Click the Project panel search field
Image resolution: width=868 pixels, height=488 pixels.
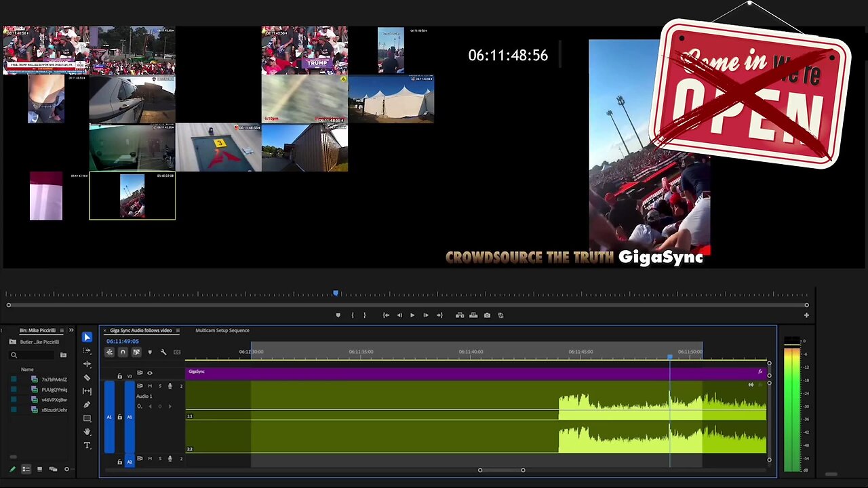(31, 355)
